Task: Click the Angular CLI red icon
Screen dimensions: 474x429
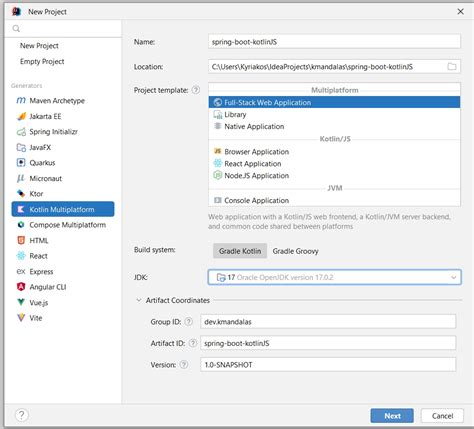Action: pos(21,287)
